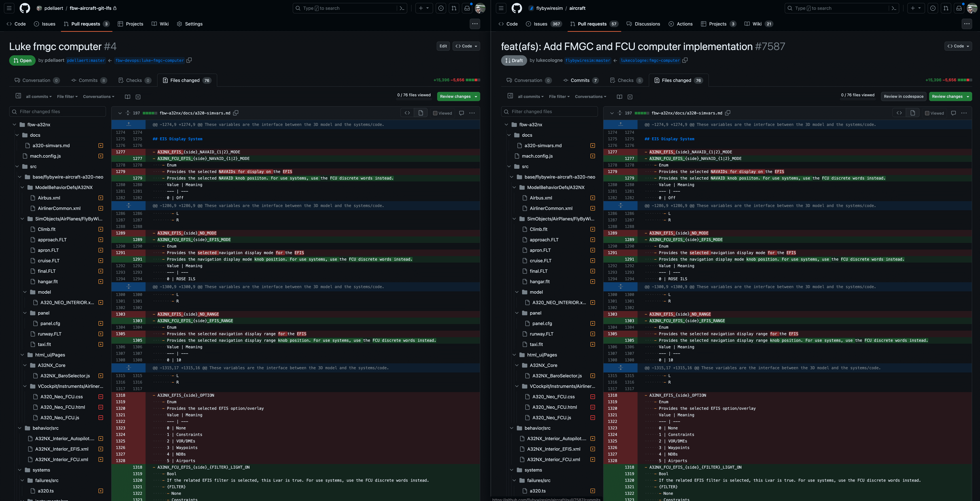The width and height of the screenshot is (980, 501).
Task: Copy head branch name lukecologne:fmgc-computer
Action: click(685, 60)
